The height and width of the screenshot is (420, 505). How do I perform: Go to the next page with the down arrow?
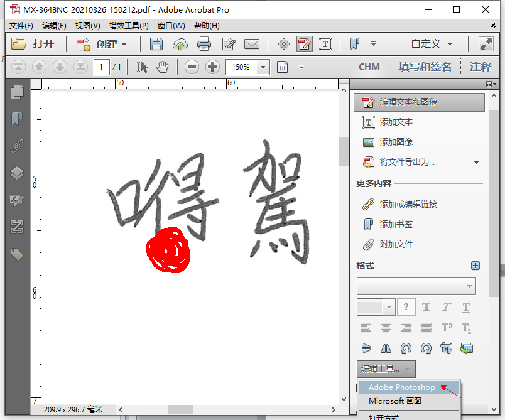(60, 67)
